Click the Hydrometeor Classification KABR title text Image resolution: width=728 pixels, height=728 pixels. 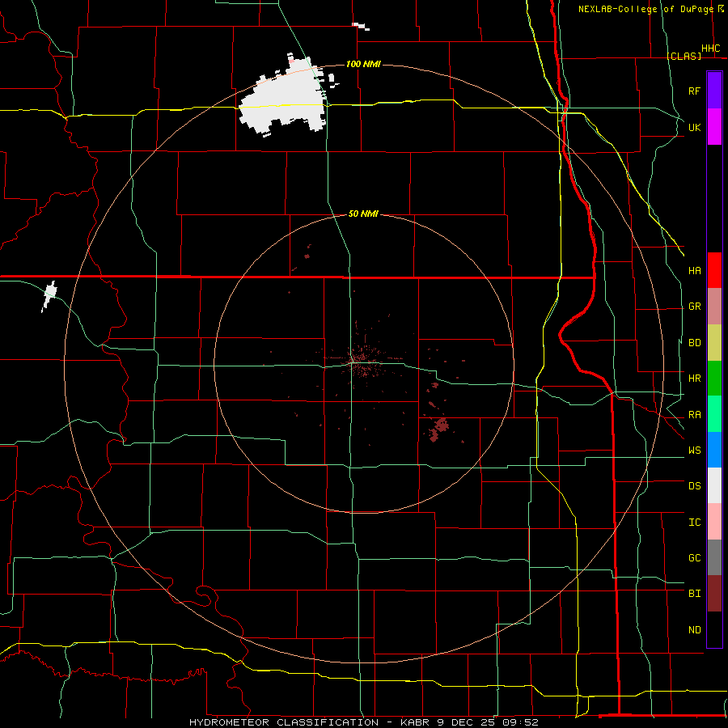coord(363,722)
